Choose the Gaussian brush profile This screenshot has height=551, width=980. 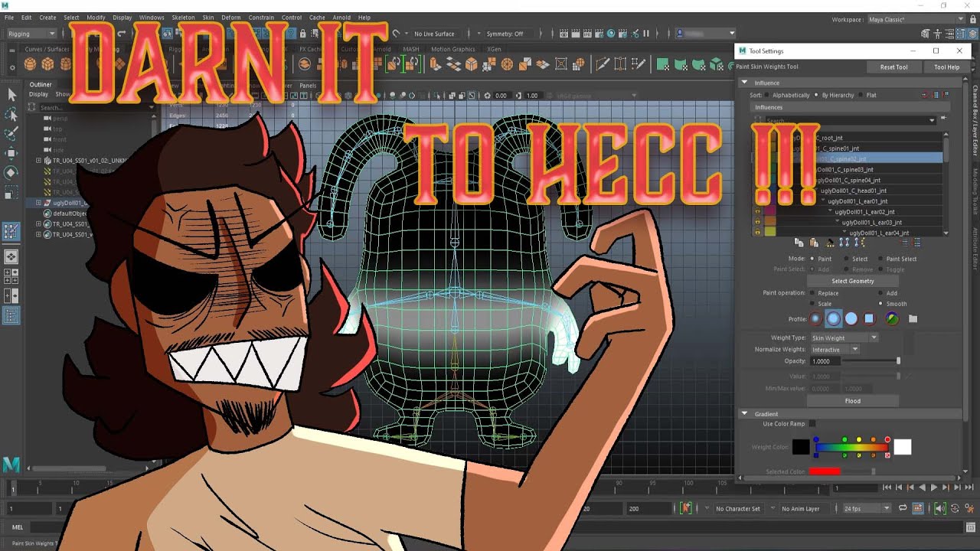point(816,318)
